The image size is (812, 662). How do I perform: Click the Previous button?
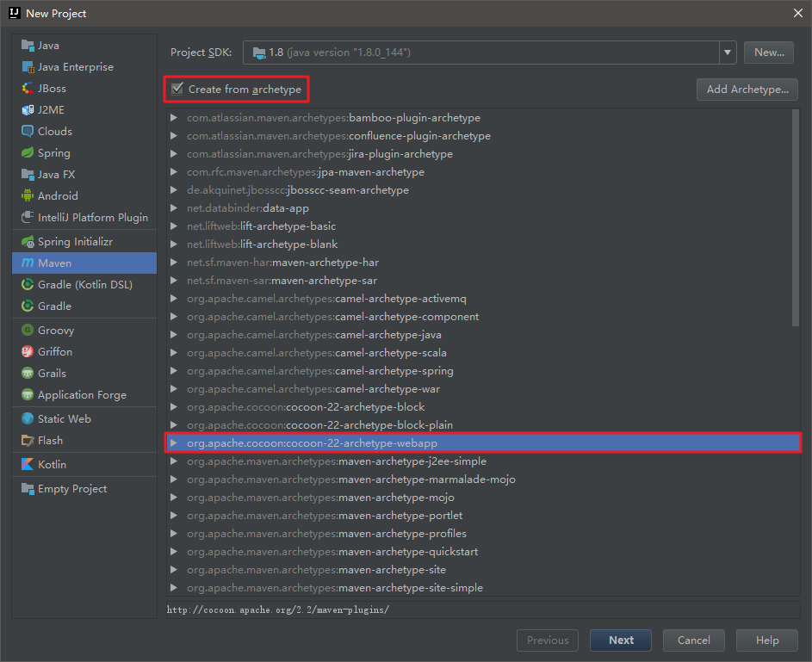coord(548,640)
